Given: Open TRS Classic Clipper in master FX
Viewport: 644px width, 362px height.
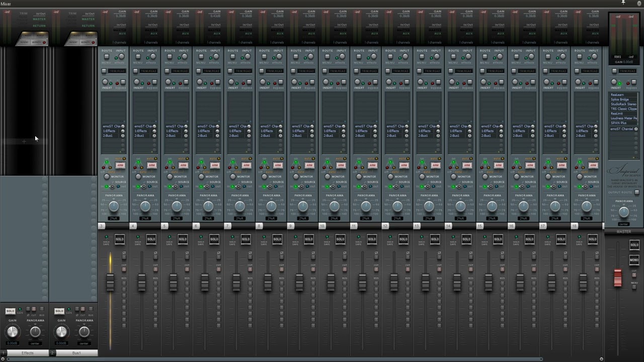Looking at the screenshot, I should tap(623, 109).
